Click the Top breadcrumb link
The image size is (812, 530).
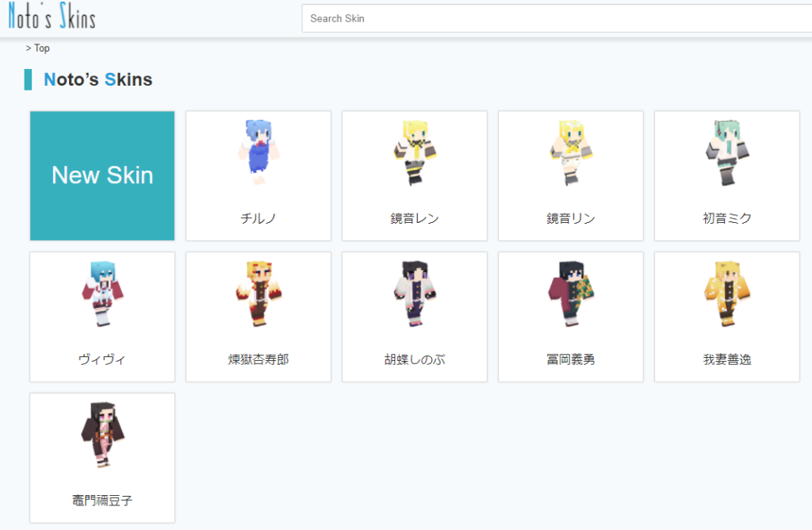41,48
